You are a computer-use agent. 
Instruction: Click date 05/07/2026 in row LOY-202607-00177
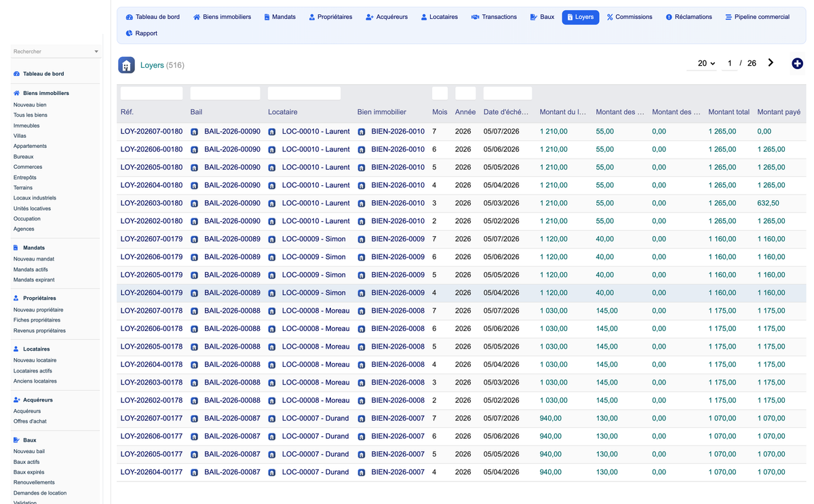pos(501,419)
